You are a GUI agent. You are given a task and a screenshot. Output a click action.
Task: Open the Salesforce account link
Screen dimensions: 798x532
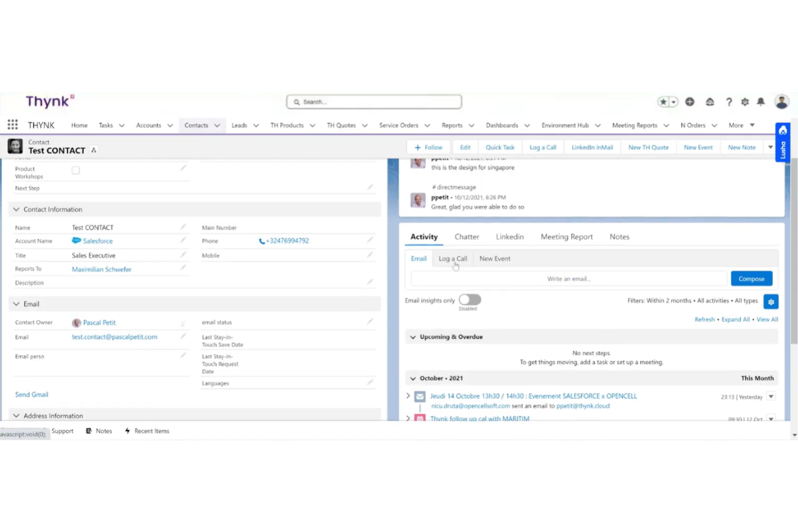coord(98,241)
